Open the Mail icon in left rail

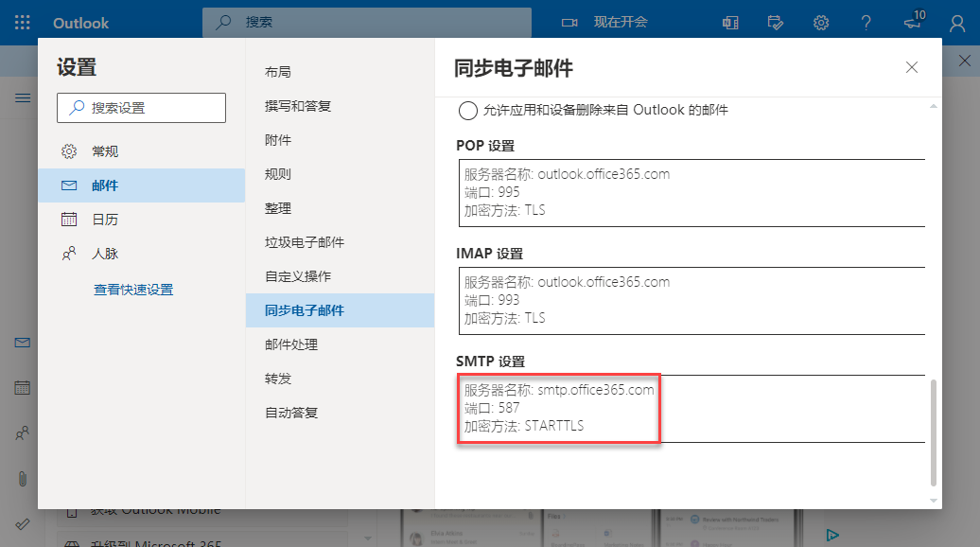pyautogui.click(x=23, y=343)
